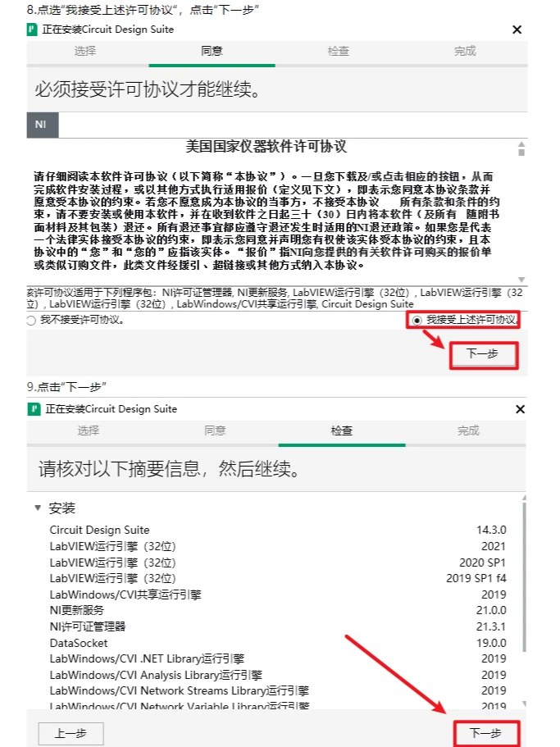The height and width of the screenshot is (747, 560).
Task: Select the NI license tab
Action: tap(43, 125)
